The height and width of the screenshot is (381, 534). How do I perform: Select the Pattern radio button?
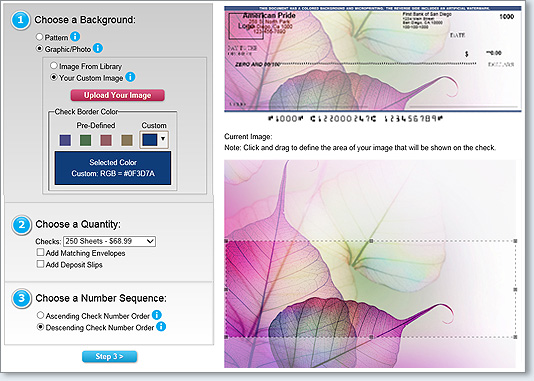(40, 36)
